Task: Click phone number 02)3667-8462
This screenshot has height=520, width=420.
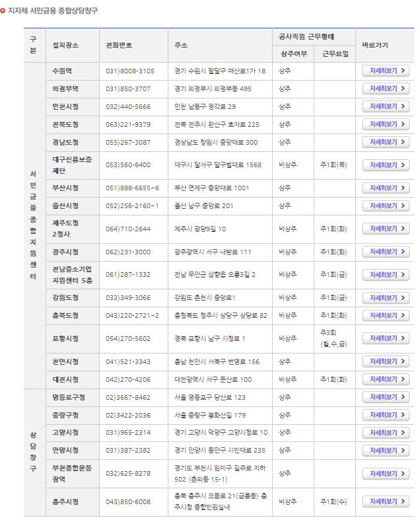Action: (128, 398)
